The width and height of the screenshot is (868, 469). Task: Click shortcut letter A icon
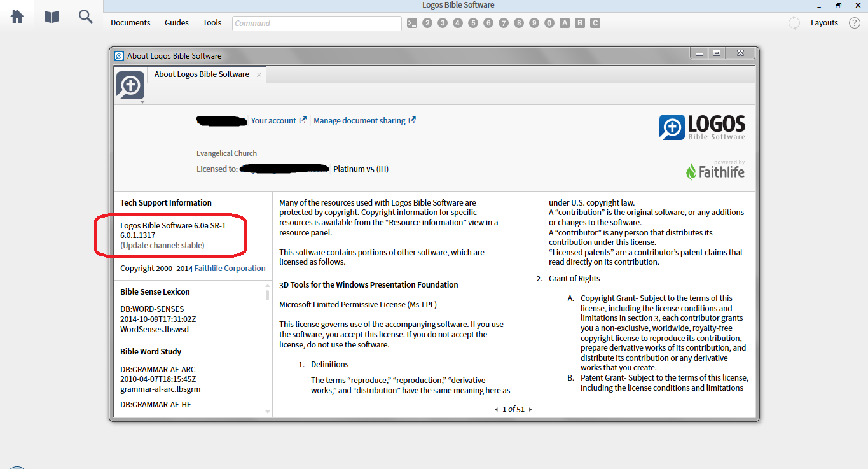pos(565,23)
